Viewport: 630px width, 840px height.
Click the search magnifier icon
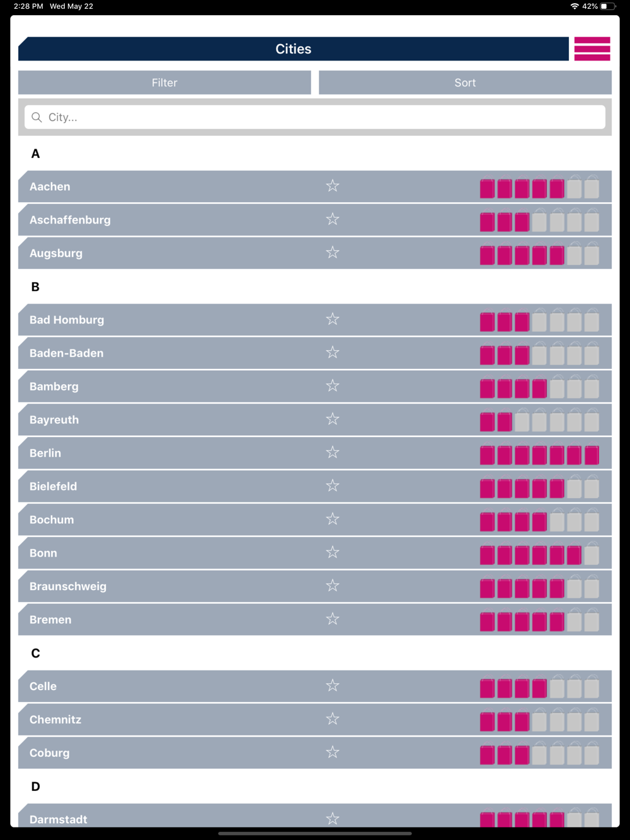pyautogui.click(x=37, y=117)
